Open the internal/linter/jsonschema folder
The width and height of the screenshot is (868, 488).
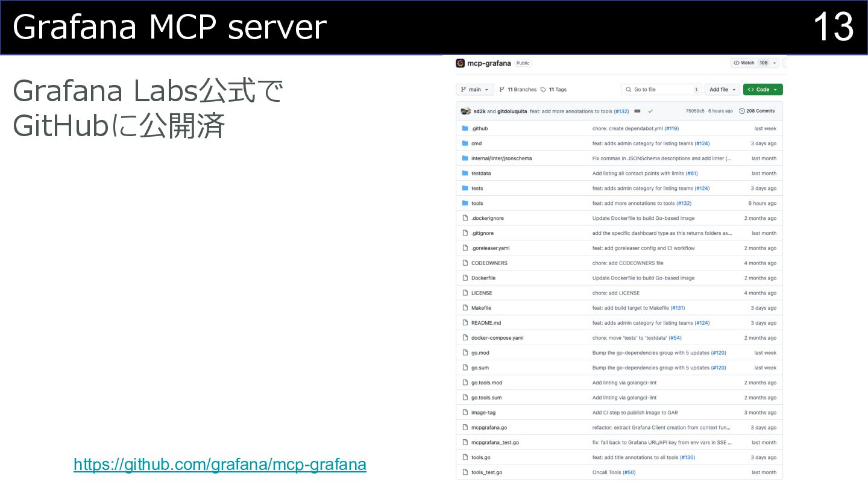click(x=502, y=158)
